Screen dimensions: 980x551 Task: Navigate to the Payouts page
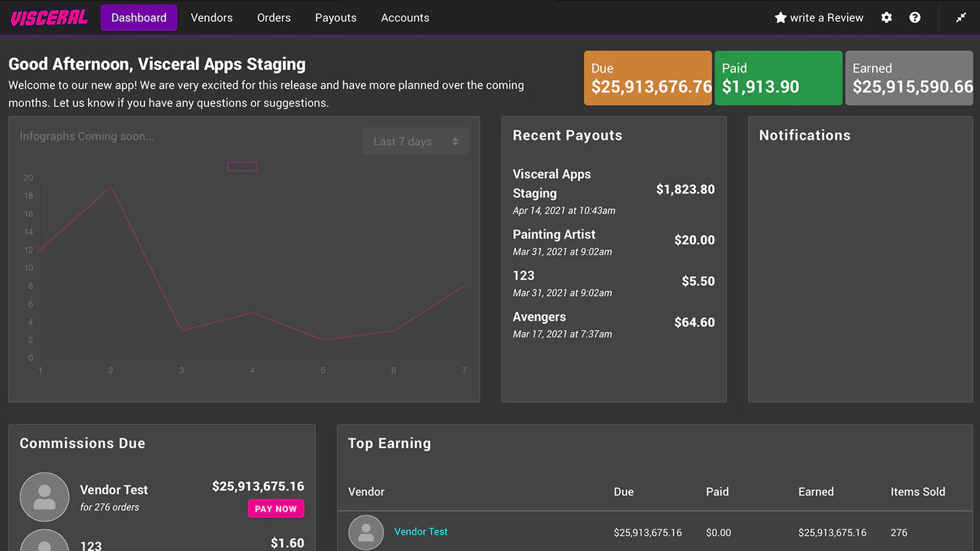tap(335, 18)
